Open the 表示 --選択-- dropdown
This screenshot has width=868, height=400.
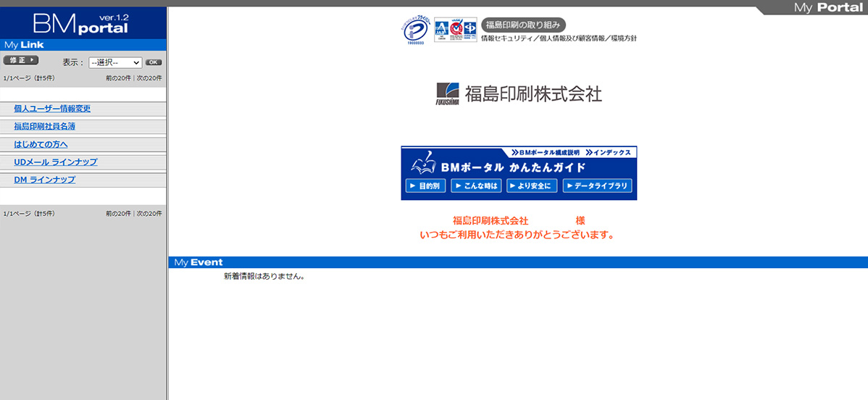click(115, 62)
